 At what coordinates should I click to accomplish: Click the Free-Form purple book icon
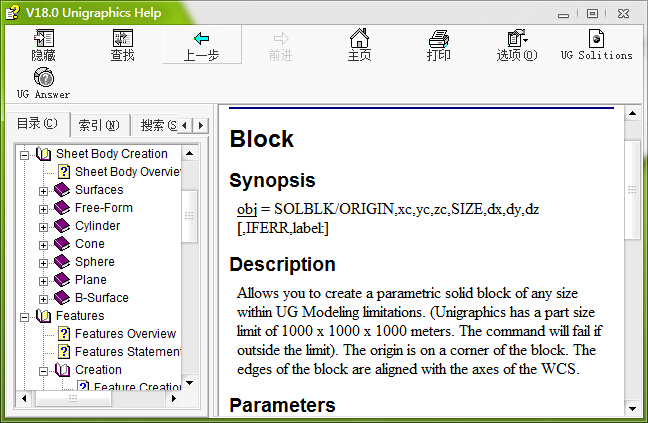(x=62, y=207)
